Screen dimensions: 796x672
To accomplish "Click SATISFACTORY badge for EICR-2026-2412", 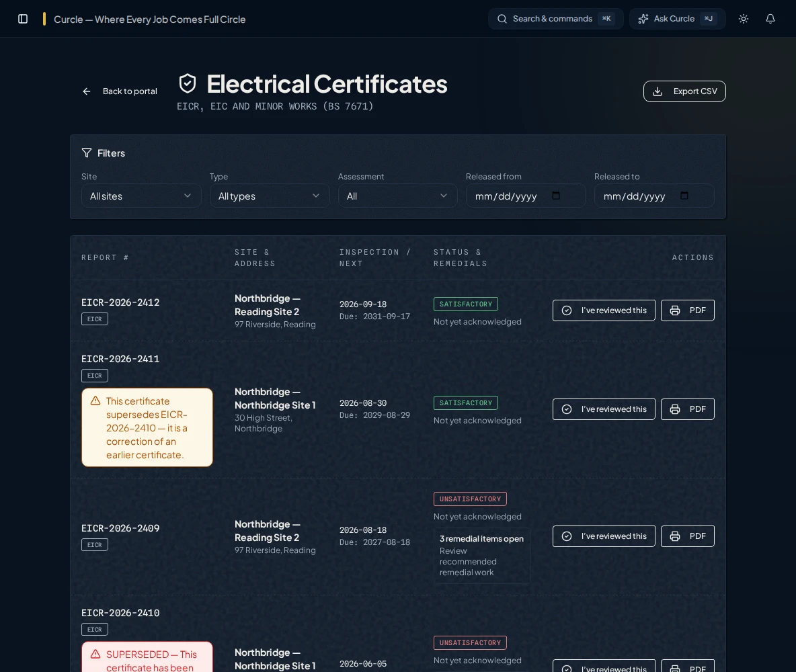I will click(465, 304).
